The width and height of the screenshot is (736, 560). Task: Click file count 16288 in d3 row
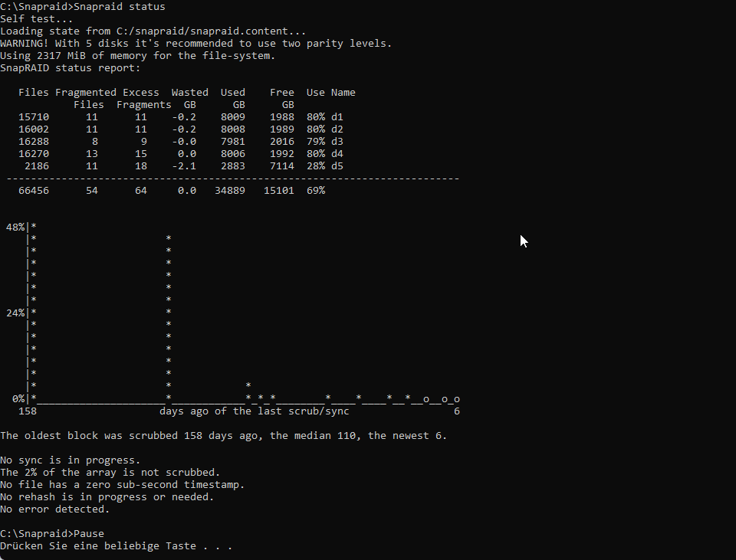34,141
